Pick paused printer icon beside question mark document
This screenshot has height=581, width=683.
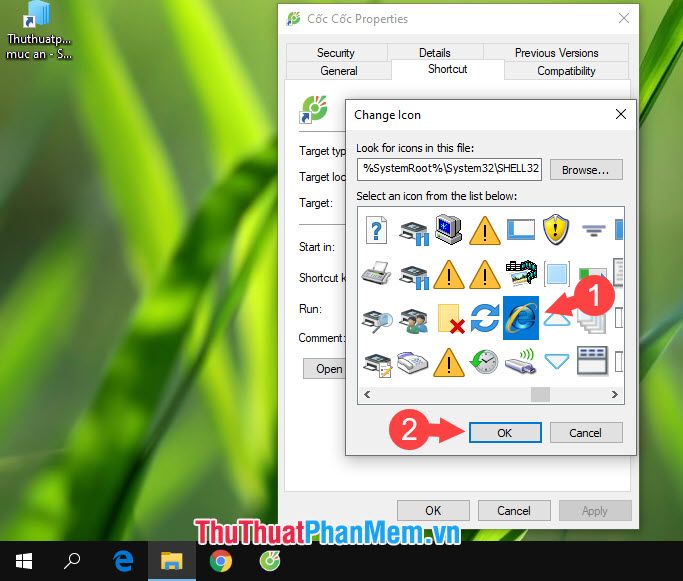pos(414,233)
